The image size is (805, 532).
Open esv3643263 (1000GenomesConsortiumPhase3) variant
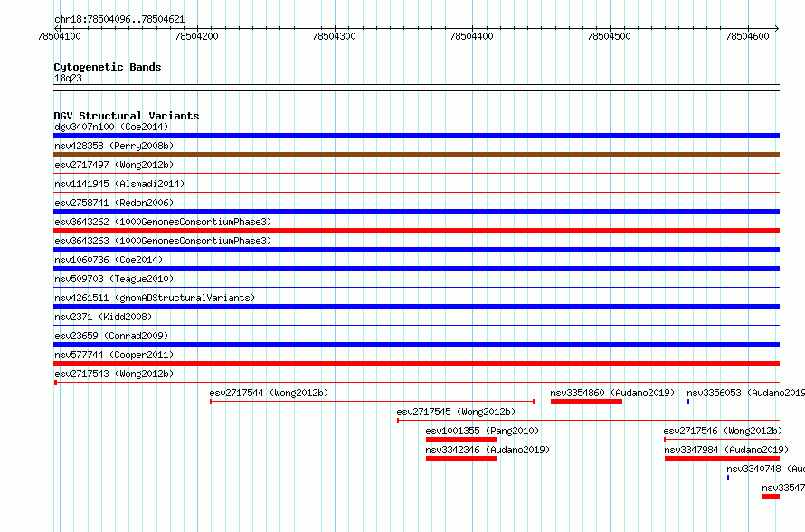(163, 241)
